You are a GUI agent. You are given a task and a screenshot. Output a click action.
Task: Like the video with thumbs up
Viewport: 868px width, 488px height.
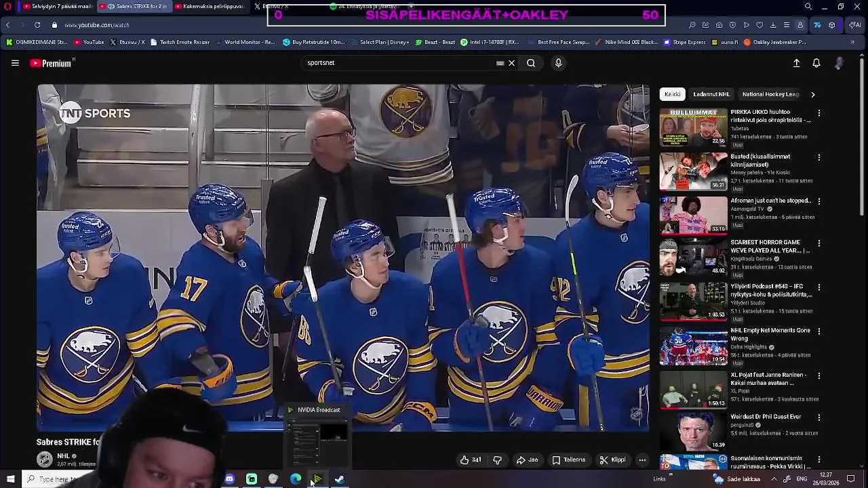[x=471, y=460]
